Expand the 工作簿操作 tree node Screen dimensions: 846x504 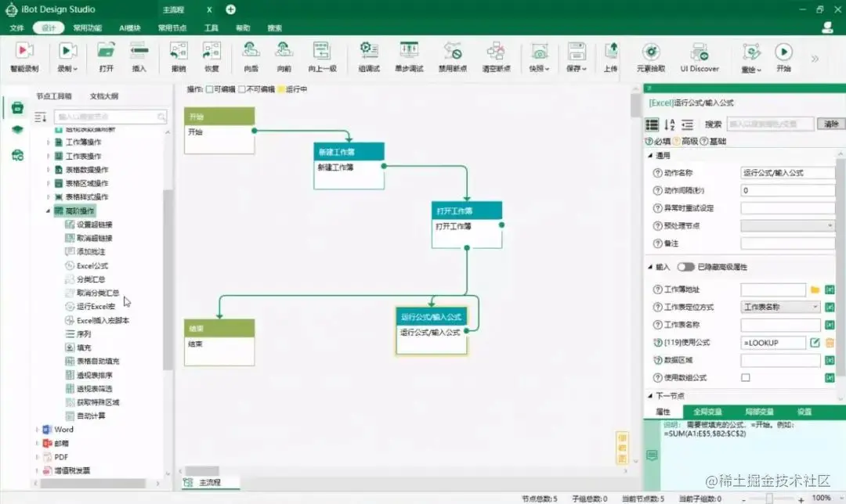pos(48,142)
